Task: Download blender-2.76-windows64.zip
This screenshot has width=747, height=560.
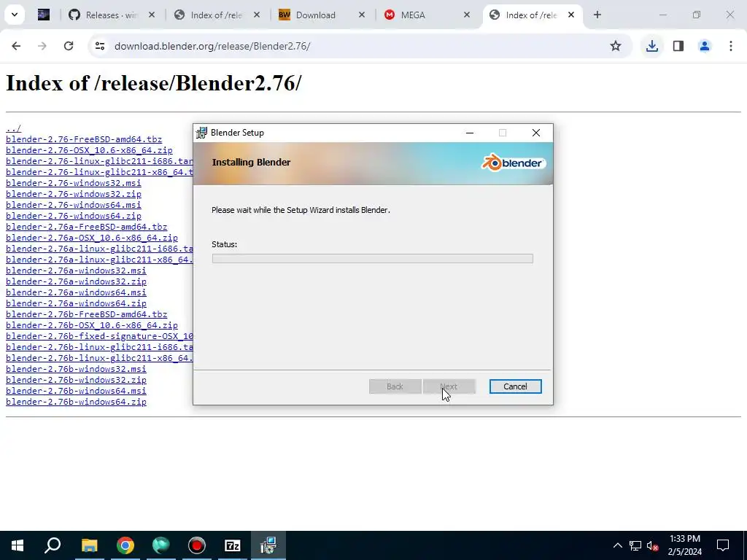Action: (x=74, y=216)
